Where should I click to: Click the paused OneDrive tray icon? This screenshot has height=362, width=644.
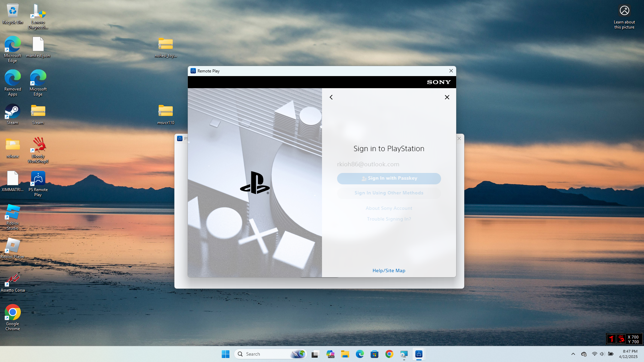(x=584, y=354)
